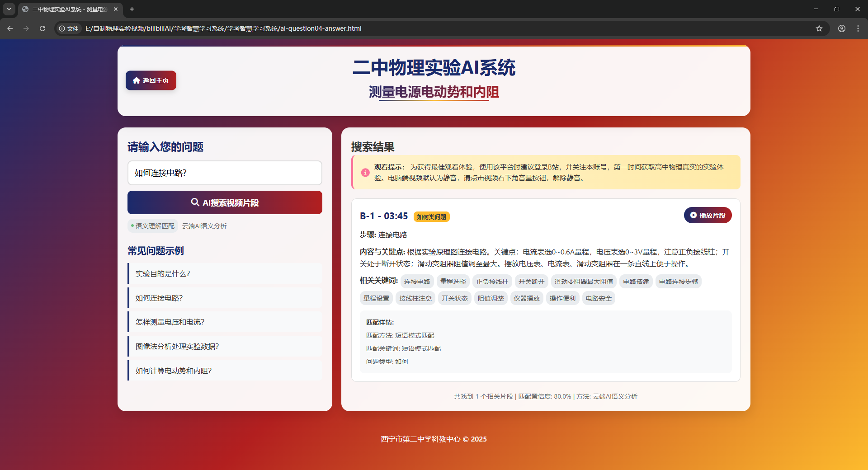Close the 二中物理实验AI系统 tab
This screenshot has height=470, width=868.
116,9
